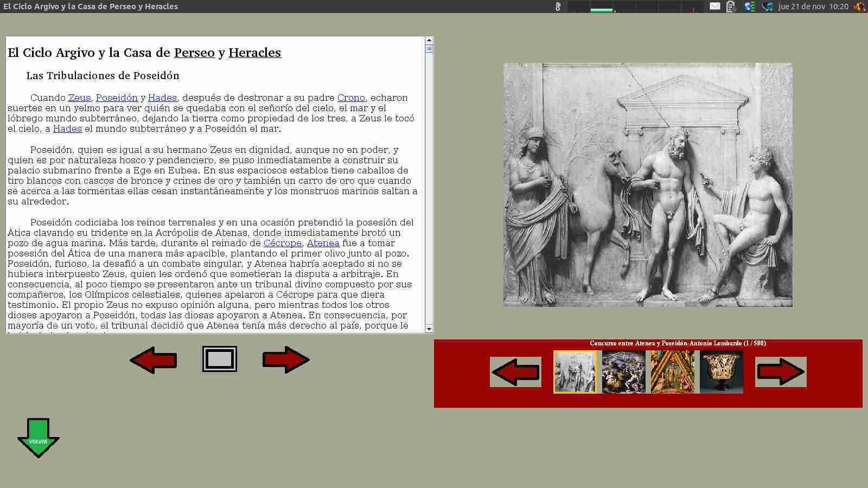Click the 'Las Tribulaciones de Poseidón' subtitle
868x488 pixels.
(x=103, y=75)
